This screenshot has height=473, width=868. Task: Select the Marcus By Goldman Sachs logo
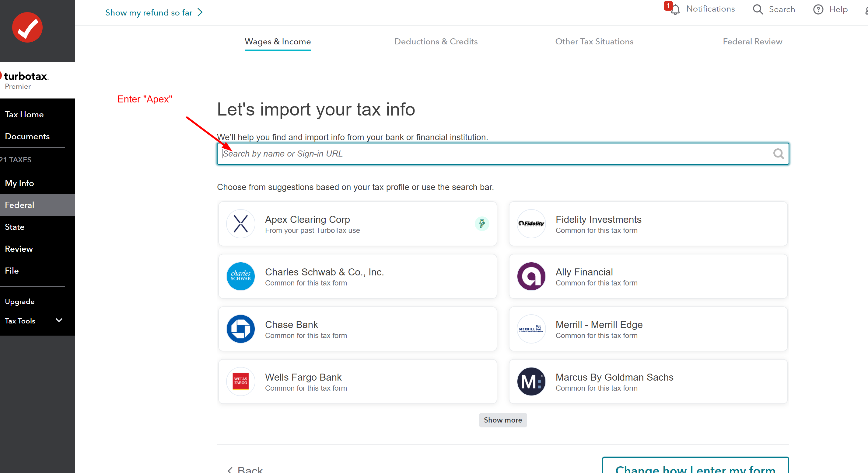(x=531, y=382)
